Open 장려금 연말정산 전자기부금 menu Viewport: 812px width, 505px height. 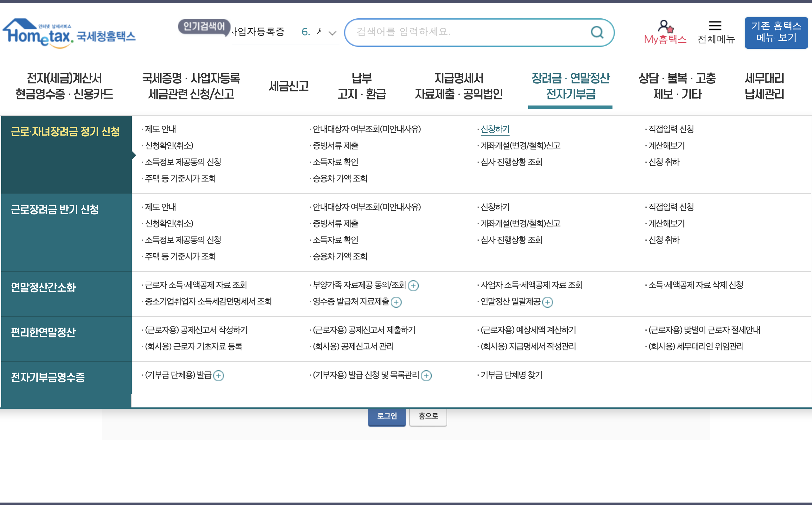[571, 86]
